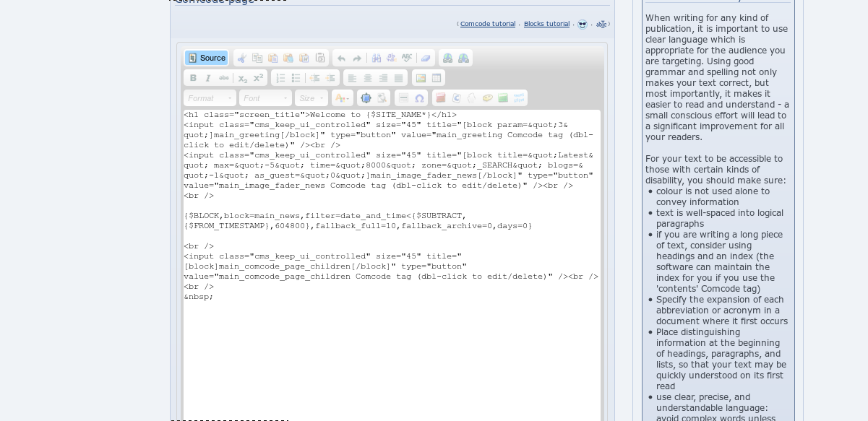Click the Maximize editor icon
This screenshot has width=868, height=421.
[366, 98]
